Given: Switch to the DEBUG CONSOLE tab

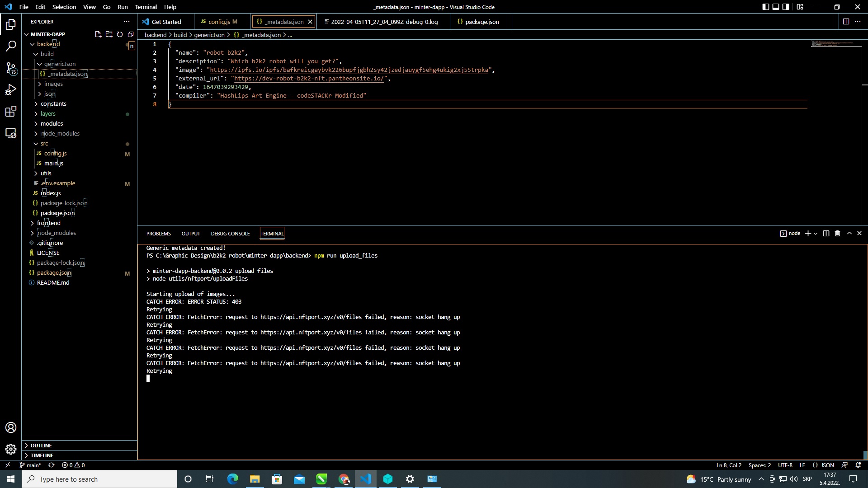Looking at the screenshot, I should (x=230, y=234).
